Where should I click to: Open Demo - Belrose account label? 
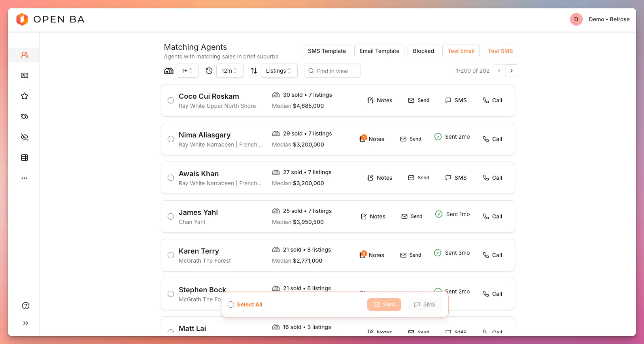(x=609, y=19)
